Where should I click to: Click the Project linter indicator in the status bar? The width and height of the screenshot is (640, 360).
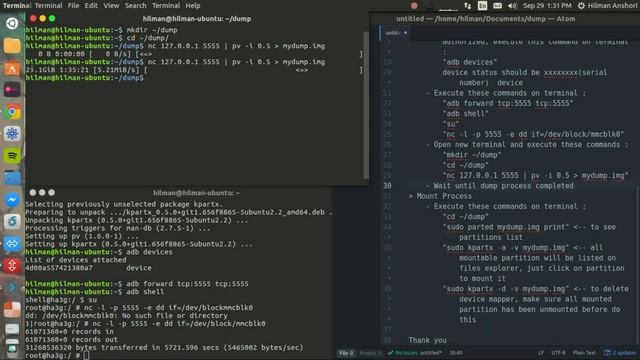pyautogui.click(x=371, y=353)
